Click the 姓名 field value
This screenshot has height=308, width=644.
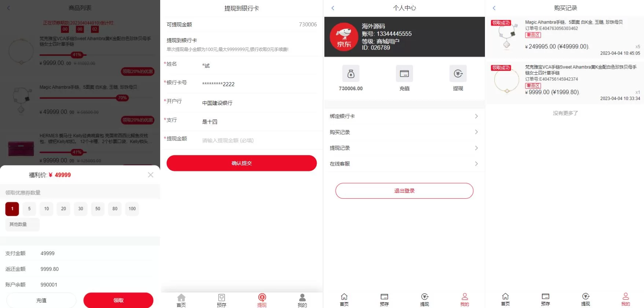point(206,66)
